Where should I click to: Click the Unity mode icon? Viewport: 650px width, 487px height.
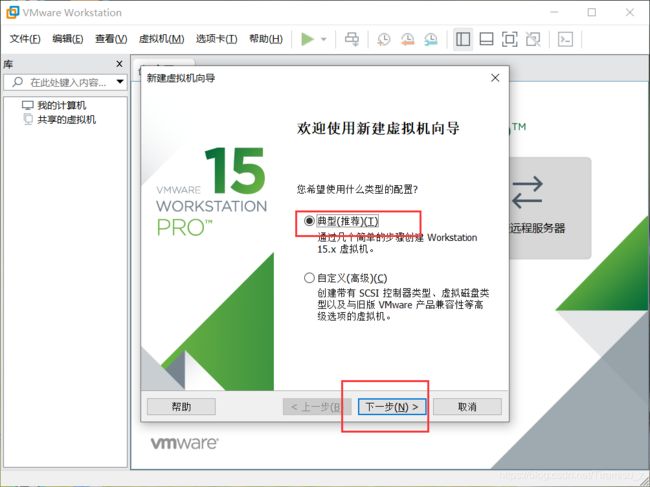533,39
